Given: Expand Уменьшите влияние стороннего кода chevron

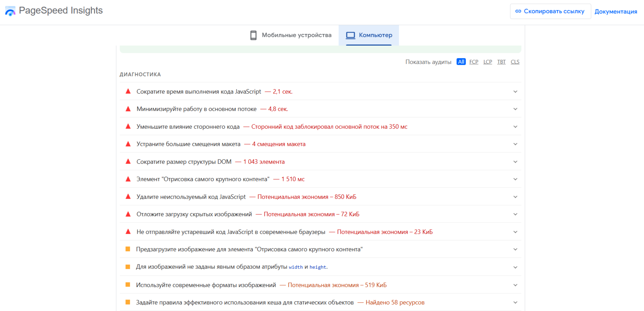Looking at the screenshot, I should [x=515, y=127].
